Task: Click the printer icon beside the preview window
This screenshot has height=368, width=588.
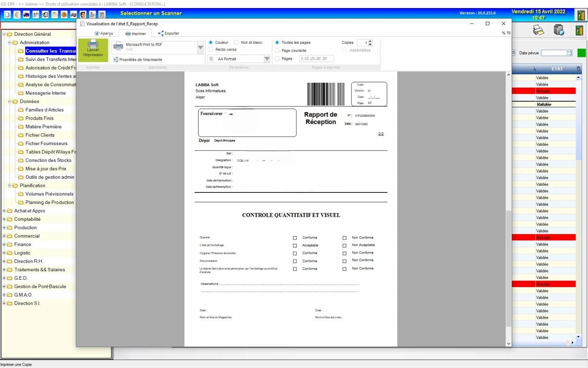Action: 538,30
